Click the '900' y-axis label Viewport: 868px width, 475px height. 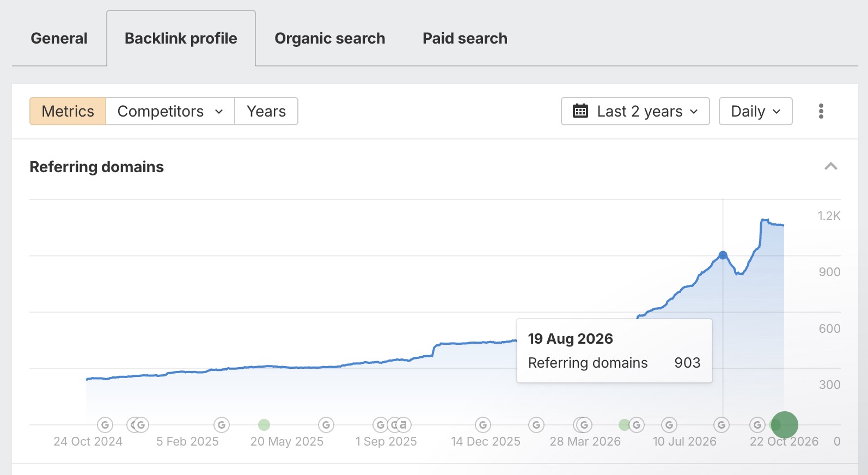(x=829, y=272)
